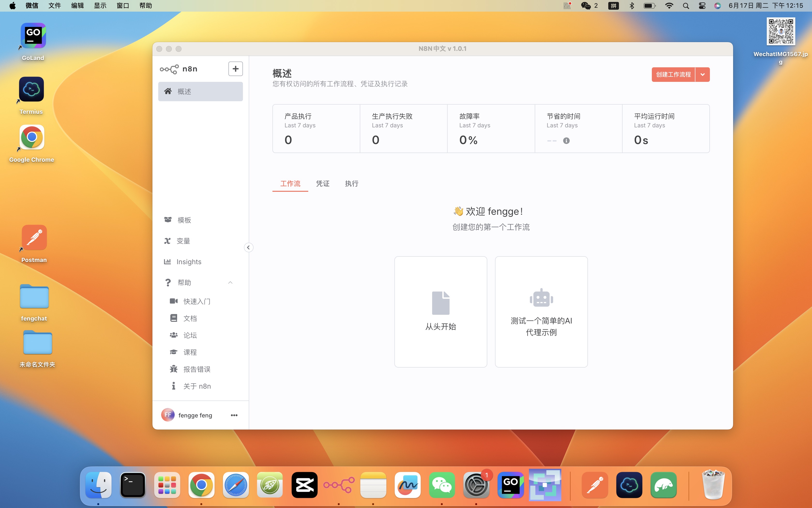This screenshot has height=508, width=812.
Task: Open Insights in the sidebar
Action: (x=200, y=262)
